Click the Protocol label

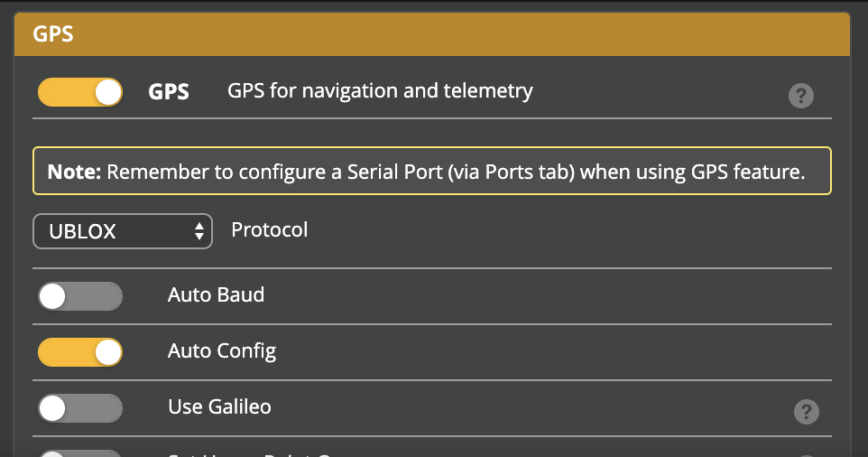click(x=270, y=230)
